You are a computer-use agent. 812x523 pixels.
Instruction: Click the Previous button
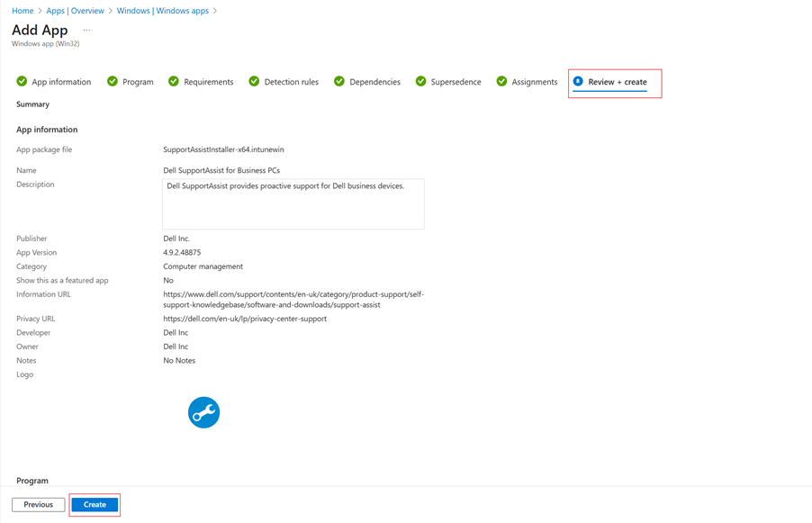(38, 504)
